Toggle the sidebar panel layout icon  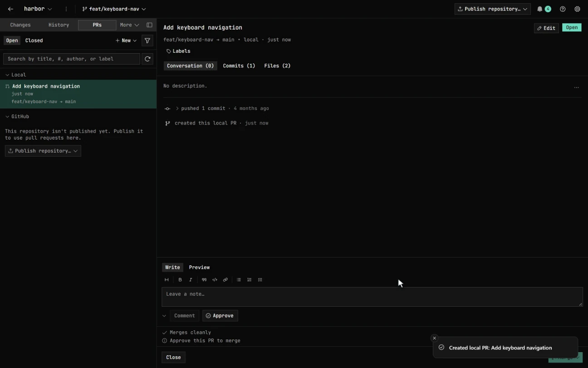click(x=149, y=25)
